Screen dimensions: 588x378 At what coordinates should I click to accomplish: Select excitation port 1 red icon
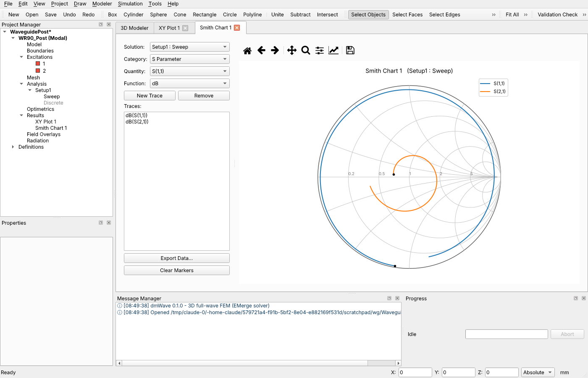tap(38, 63)
